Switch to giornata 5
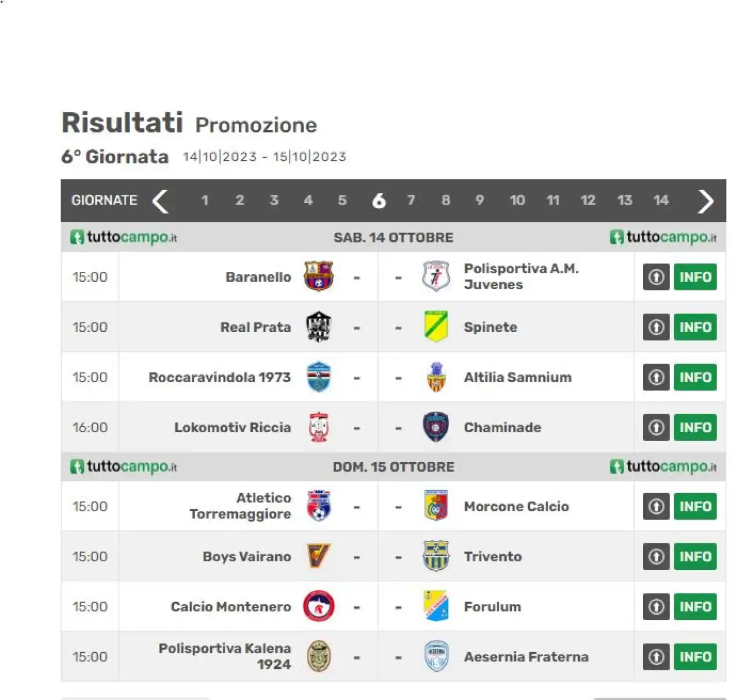The image size is (737, 700). 342,200
